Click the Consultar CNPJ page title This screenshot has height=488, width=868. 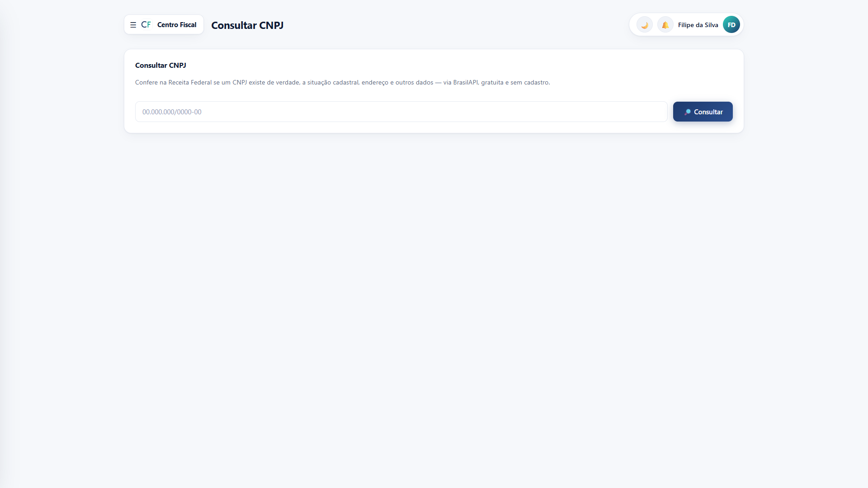(247, 25)
